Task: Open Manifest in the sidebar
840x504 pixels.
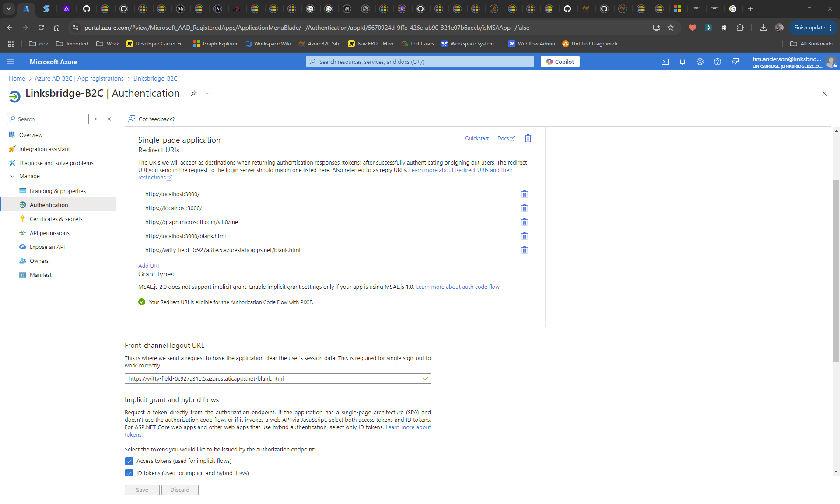Action: click(x=40, y=275)
